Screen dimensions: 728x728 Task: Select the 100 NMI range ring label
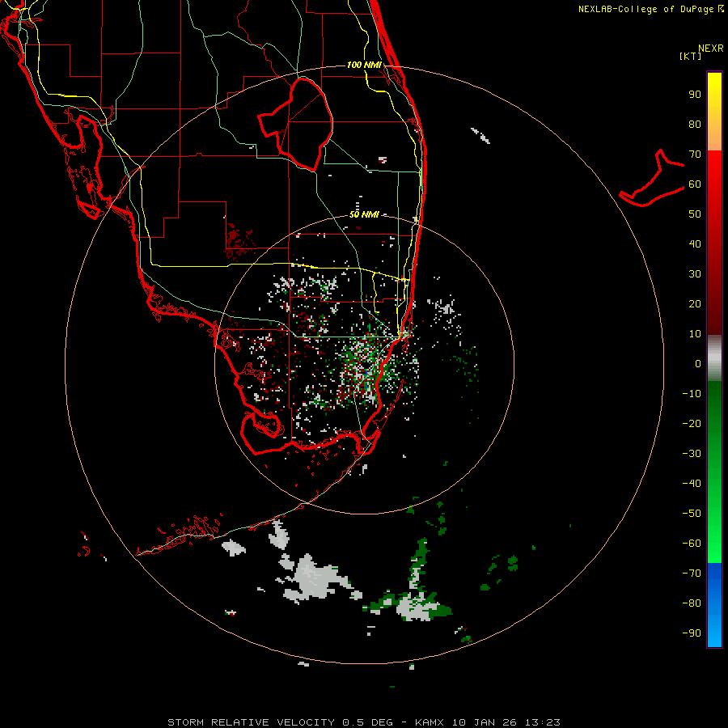click(x=364, y=65)
